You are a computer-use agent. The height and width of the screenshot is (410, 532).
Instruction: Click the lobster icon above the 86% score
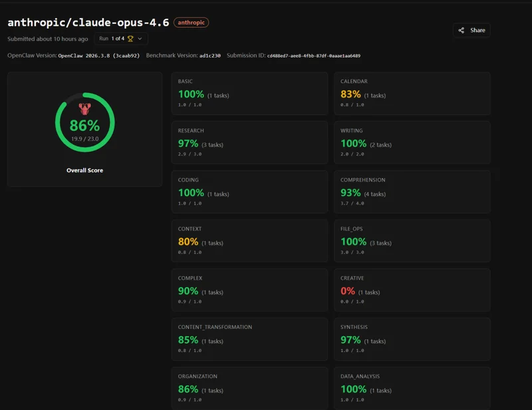84,108
